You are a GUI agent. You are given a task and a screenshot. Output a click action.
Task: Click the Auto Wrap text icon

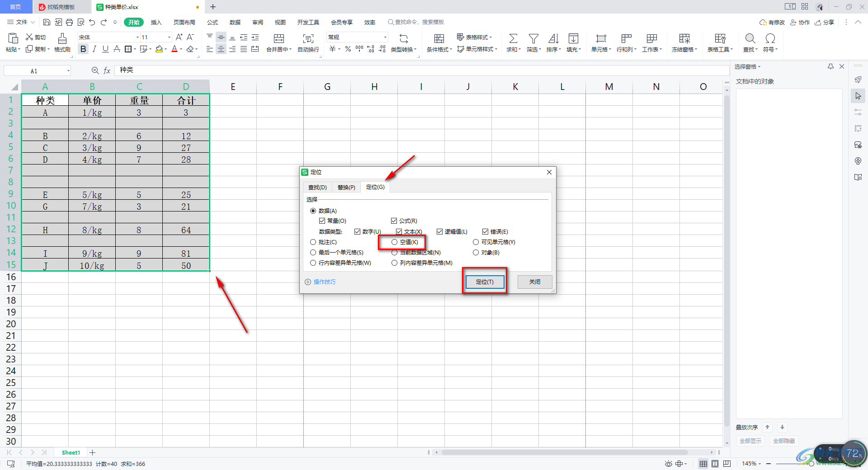pyautogui.click(x=308, y=38)
